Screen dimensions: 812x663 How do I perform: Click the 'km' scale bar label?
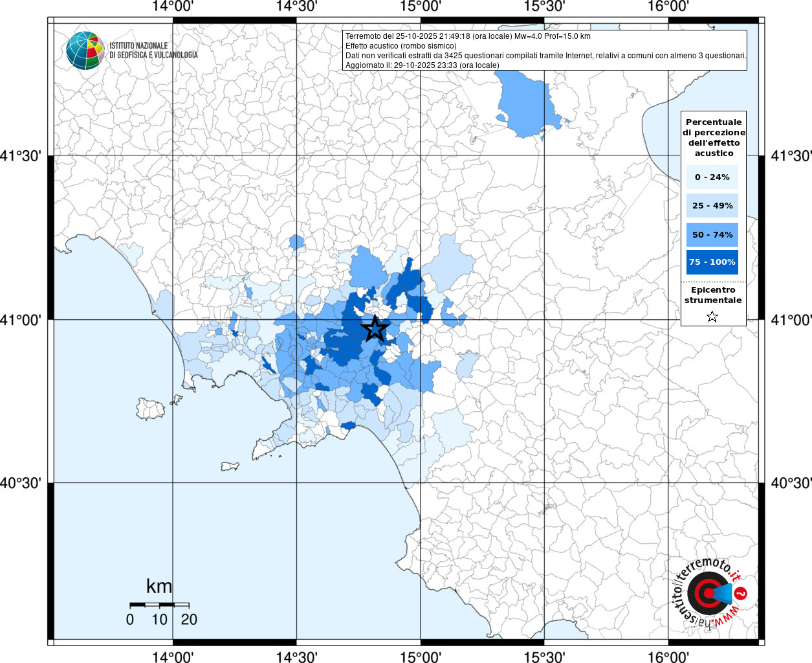[x=159, y=586]
